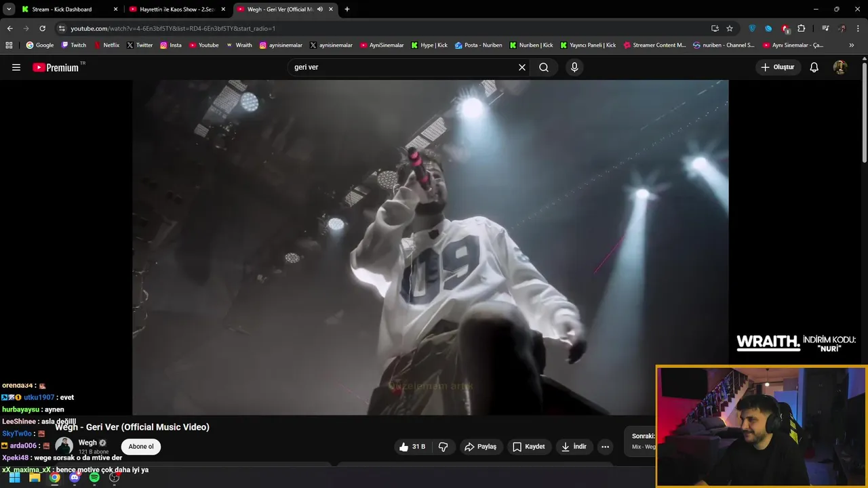Image resolution: width=868 pixels, height=488 pixels.
Task: Click the video player to pause
Action: point(430,247)
